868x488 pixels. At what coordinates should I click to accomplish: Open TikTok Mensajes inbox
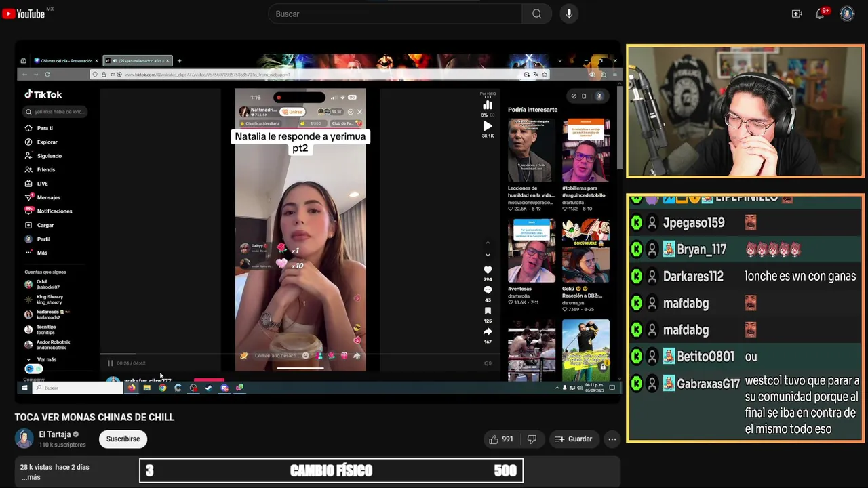point(43,197)
